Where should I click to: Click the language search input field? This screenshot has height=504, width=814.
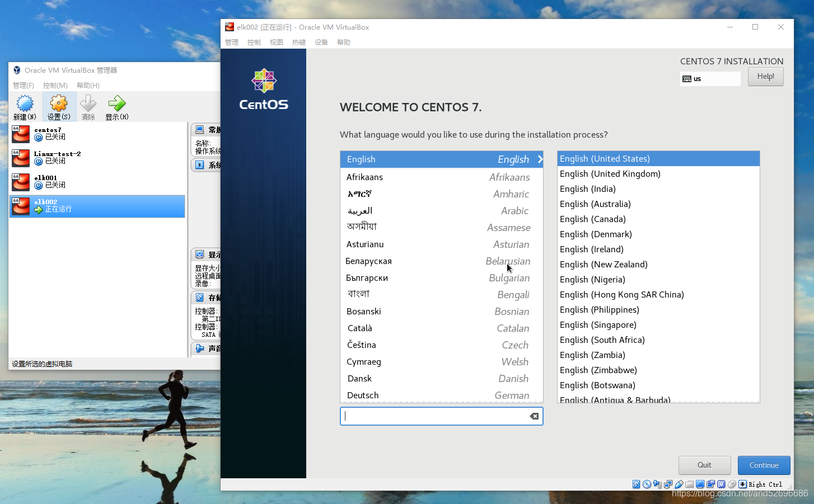(x=442, y=416)
